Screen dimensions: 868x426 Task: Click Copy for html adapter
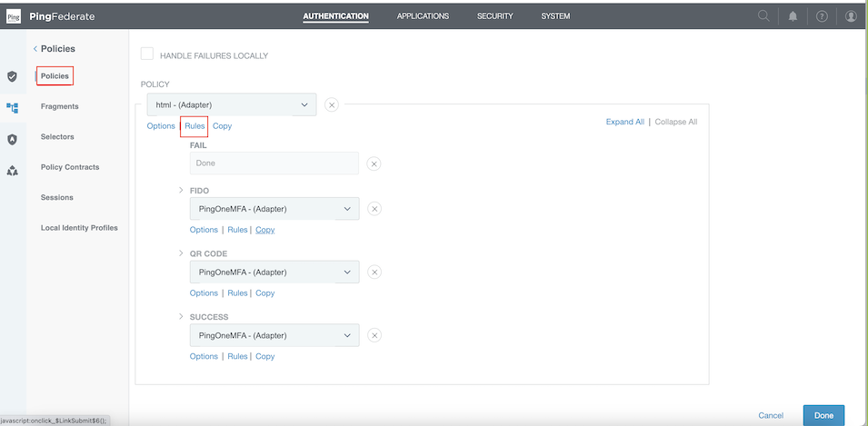[222, 126]
